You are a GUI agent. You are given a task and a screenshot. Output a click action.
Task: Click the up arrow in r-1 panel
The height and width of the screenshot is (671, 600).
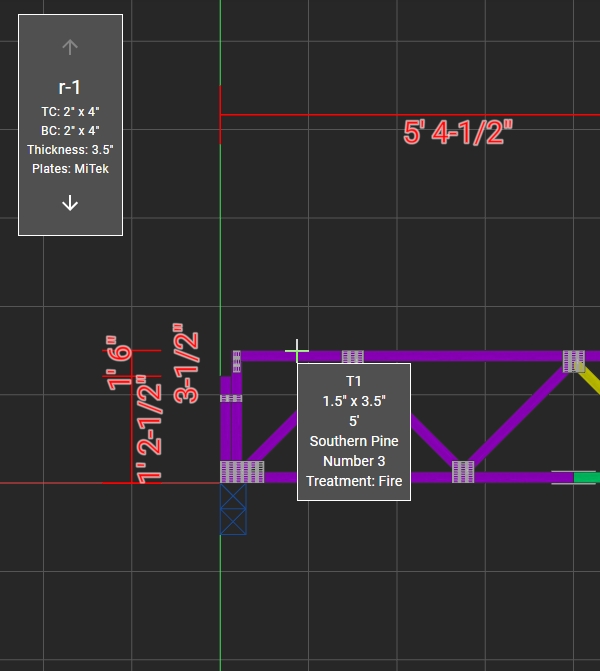click(70, 46)
